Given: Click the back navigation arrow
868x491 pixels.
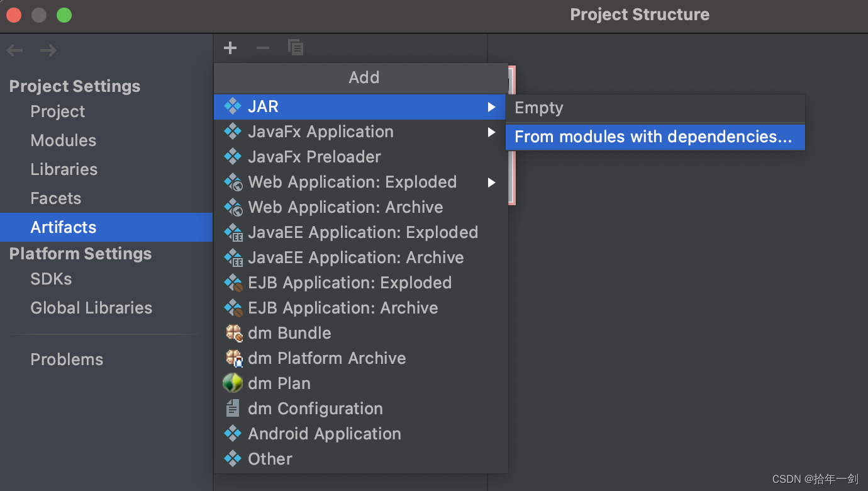Looking at the screenshot, I should (x=14, y=50).
